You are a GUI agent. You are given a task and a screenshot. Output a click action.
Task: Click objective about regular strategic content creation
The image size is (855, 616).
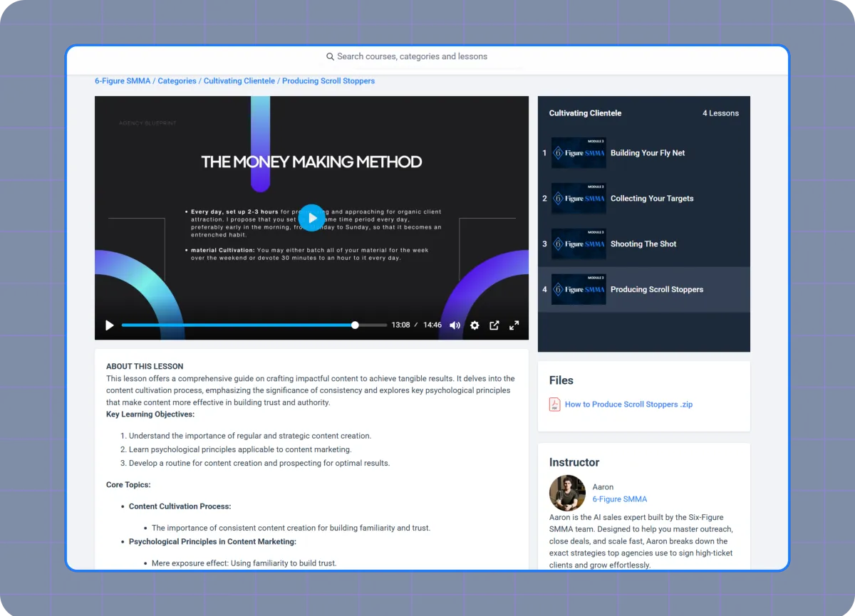(250, 436)
